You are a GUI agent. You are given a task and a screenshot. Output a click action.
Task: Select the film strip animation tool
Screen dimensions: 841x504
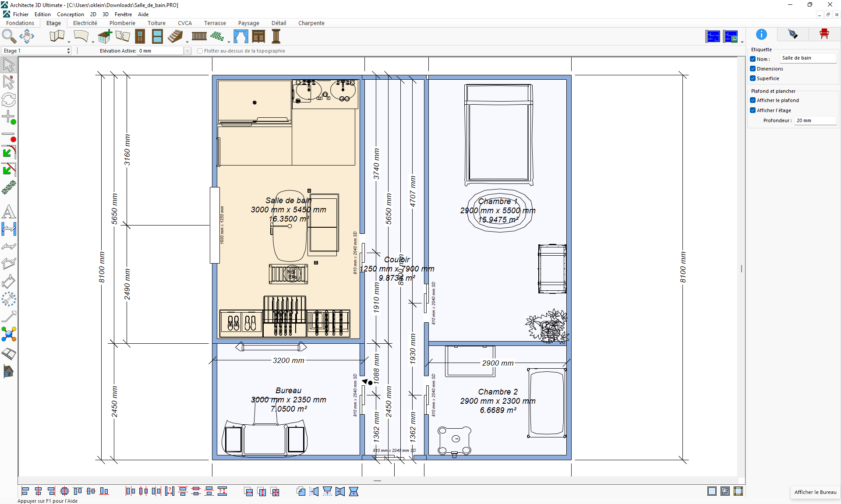click(9, 354)
